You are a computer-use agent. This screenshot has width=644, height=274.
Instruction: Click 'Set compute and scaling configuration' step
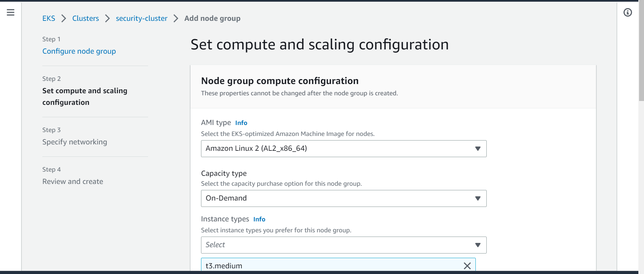tap(85, 96)
